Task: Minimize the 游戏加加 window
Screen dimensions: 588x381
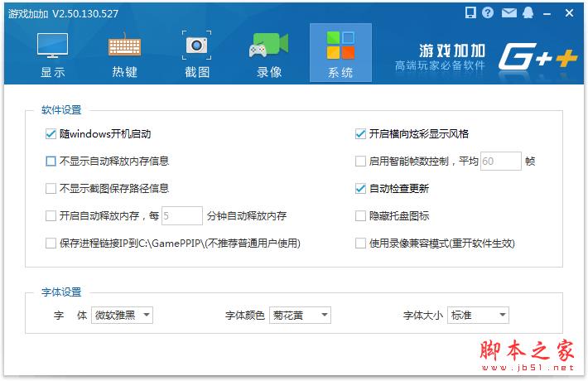Action: pos(547,14)
